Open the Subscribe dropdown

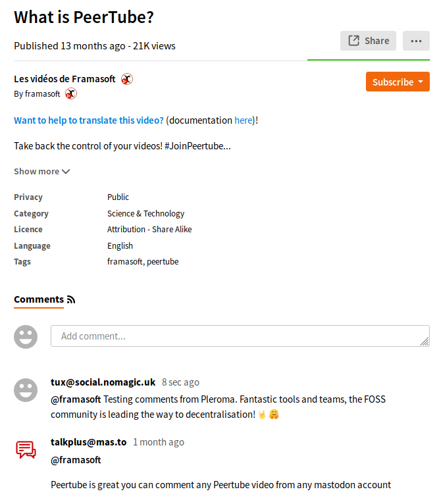(x=398, y=82)
